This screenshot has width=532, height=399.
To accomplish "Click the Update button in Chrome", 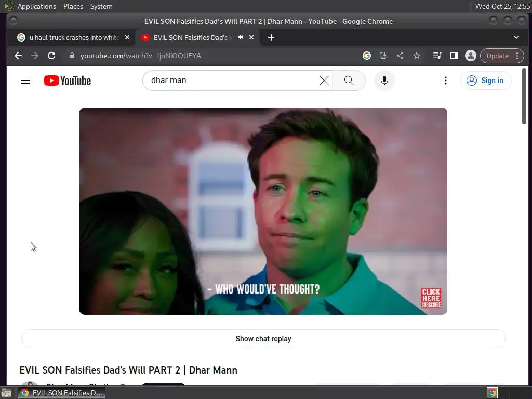I will coord(497,56).
